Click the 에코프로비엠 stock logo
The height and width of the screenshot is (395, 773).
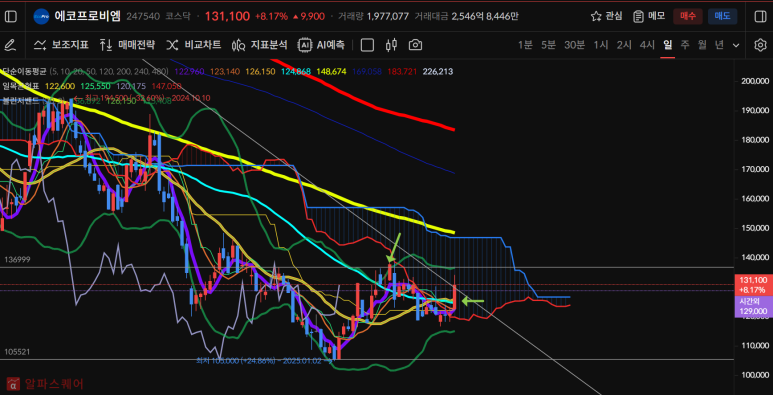coord(41,16)
